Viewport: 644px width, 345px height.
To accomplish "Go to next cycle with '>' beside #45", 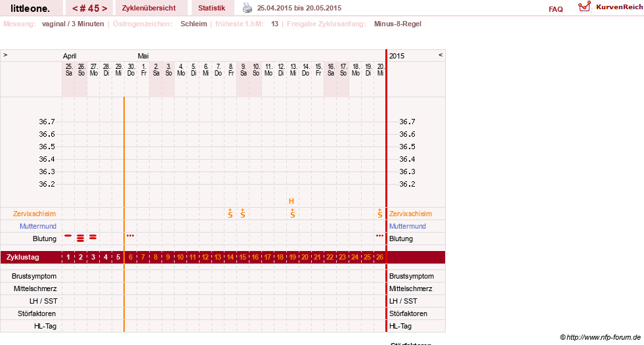I will click(105, 9).
